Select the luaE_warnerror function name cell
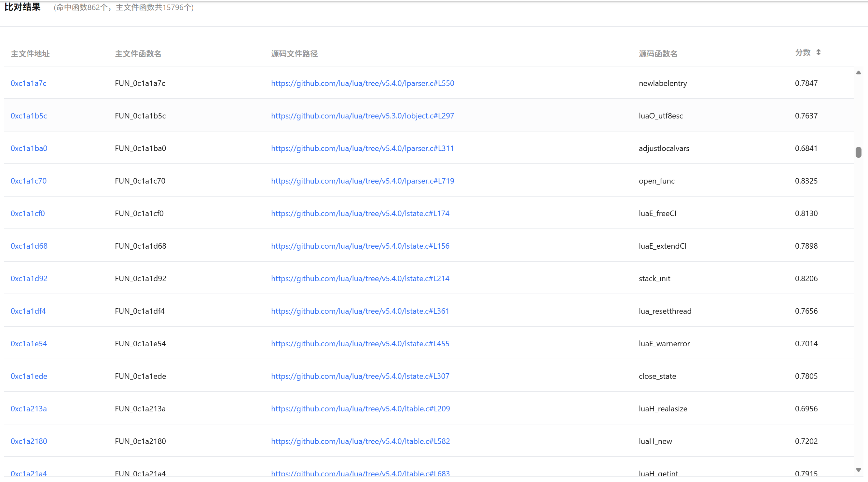 click(x=664, y=344)
